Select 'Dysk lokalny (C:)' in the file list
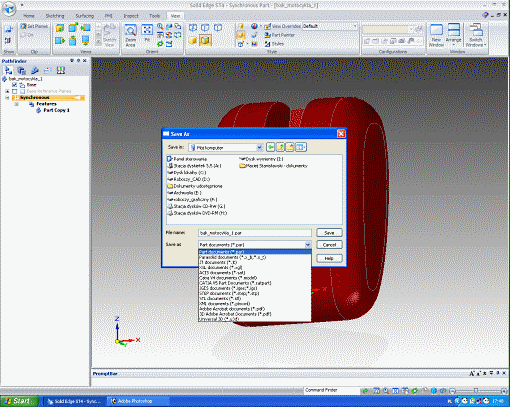510x407 pixels. [x=187, y=173]
